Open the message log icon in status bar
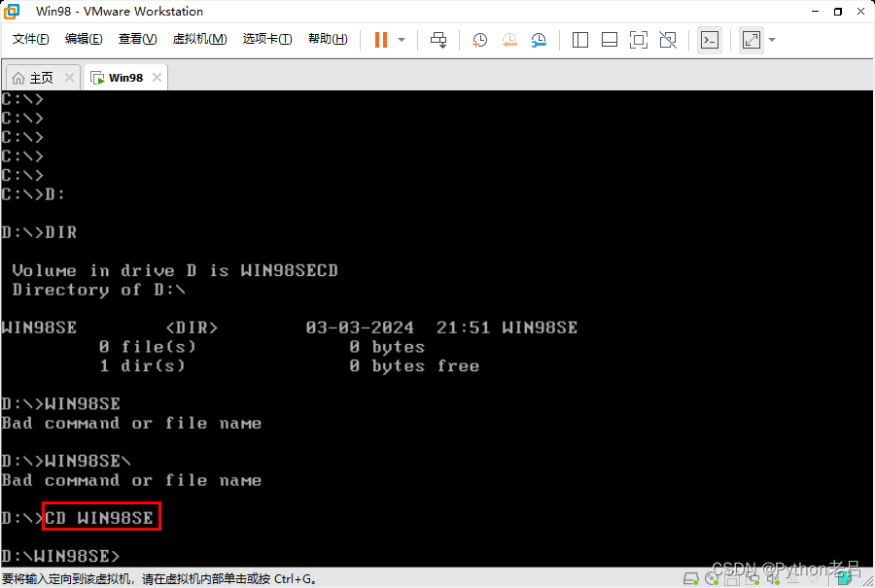 click(x=844, y=579)
